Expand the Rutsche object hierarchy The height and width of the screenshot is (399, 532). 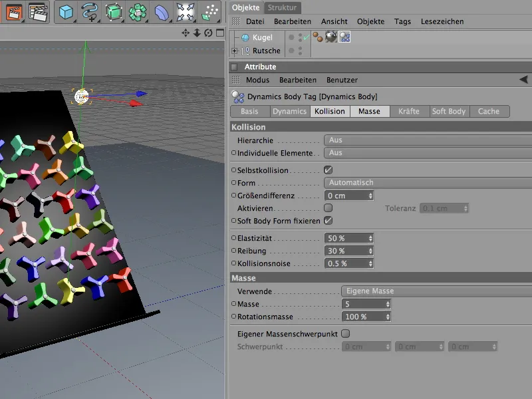(x=234, y=51)
